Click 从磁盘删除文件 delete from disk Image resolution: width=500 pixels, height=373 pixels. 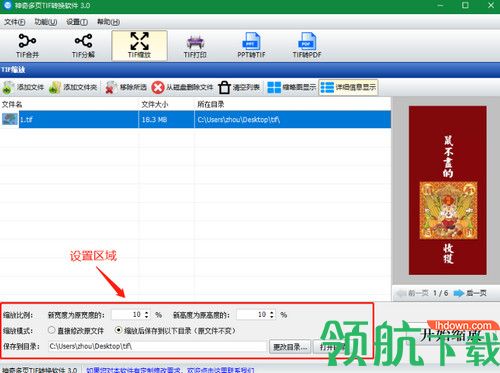click(x=182, y=88)
